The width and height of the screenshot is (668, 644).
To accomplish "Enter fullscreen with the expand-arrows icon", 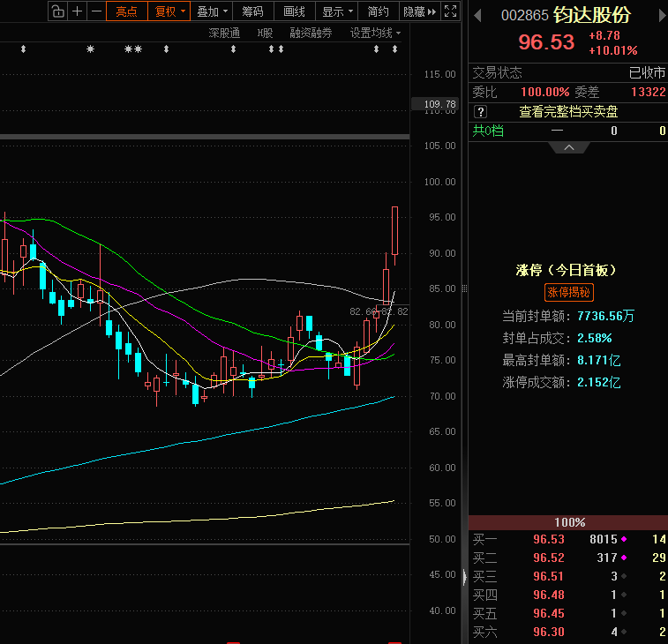I will click(451, 11).
